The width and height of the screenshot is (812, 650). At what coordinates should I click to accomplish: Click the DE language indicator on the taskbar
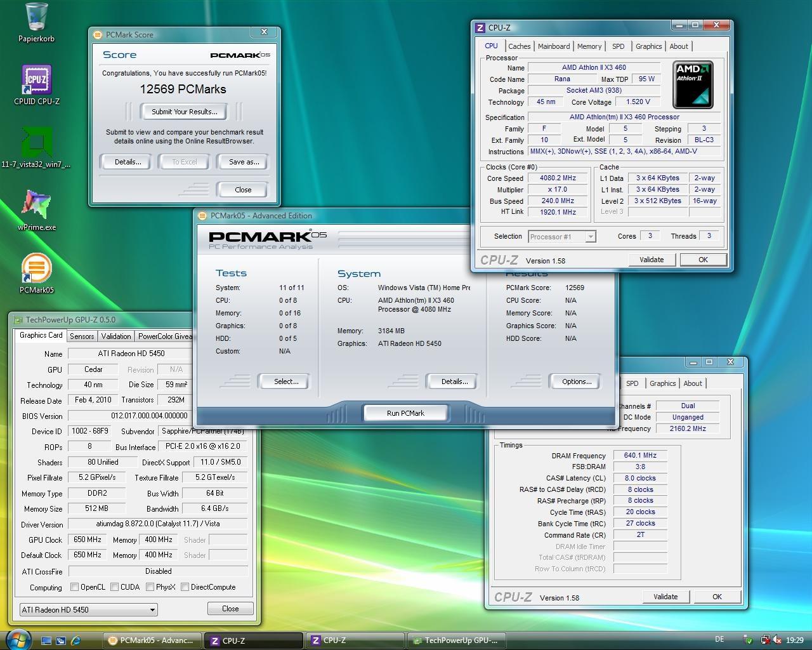pyautogui.click(x=719, y=640)
